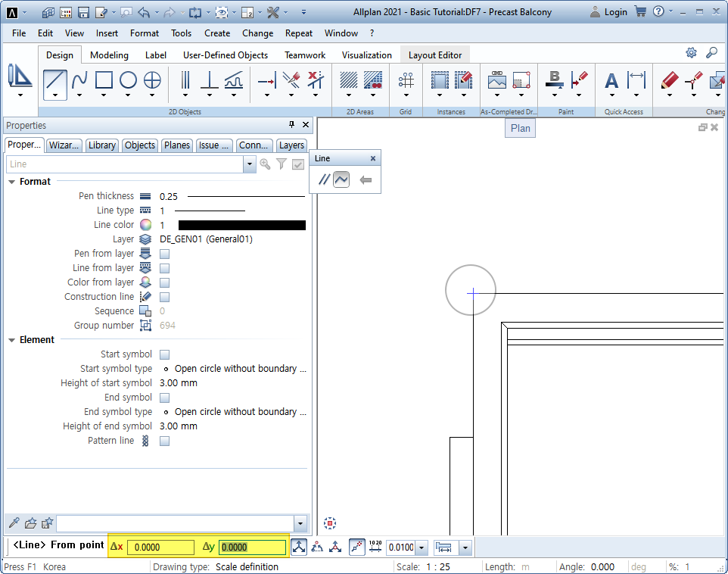
Task: Select the Rectangle tool
Action: [104, 80]
